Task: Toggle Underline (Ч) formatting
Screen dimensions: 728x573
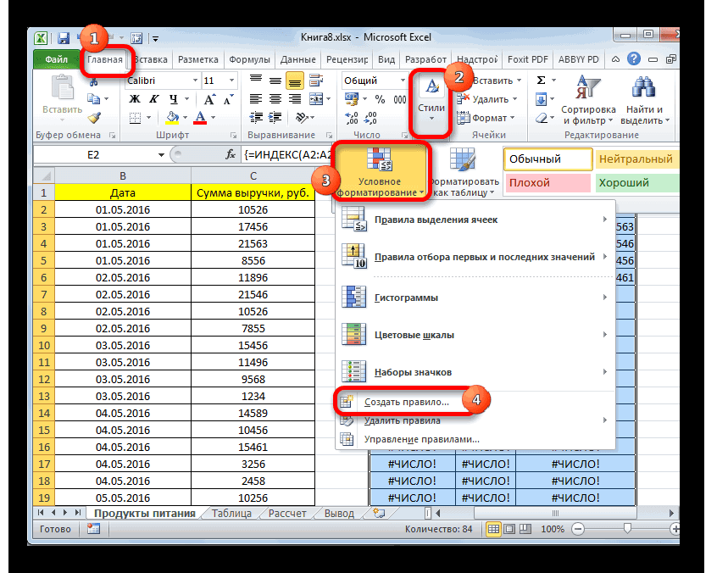Action: (174, 99)
